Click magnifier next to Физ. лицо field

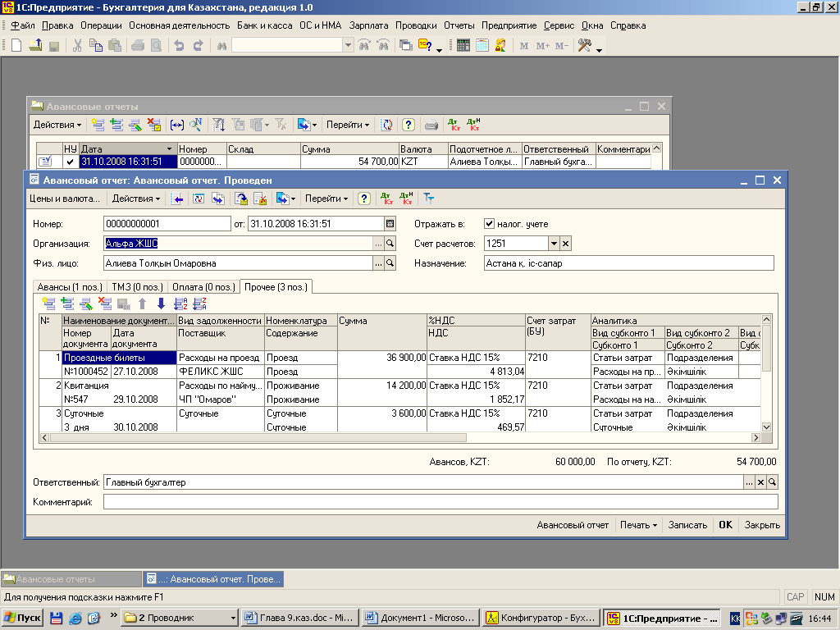(390, 263)
